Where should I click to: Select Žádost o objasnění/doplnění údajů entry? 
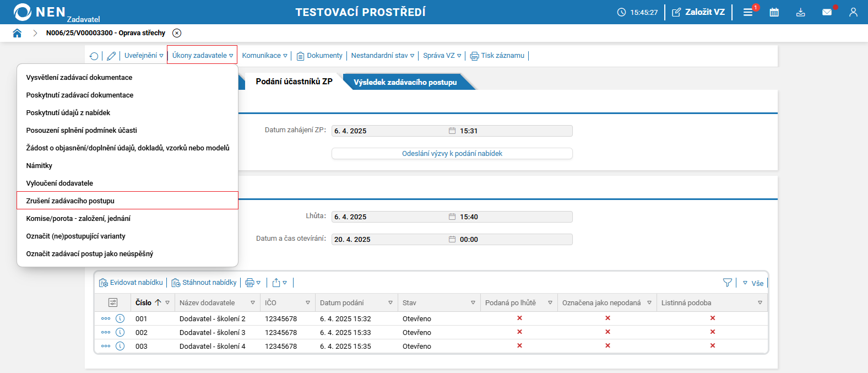click(127, 148)
